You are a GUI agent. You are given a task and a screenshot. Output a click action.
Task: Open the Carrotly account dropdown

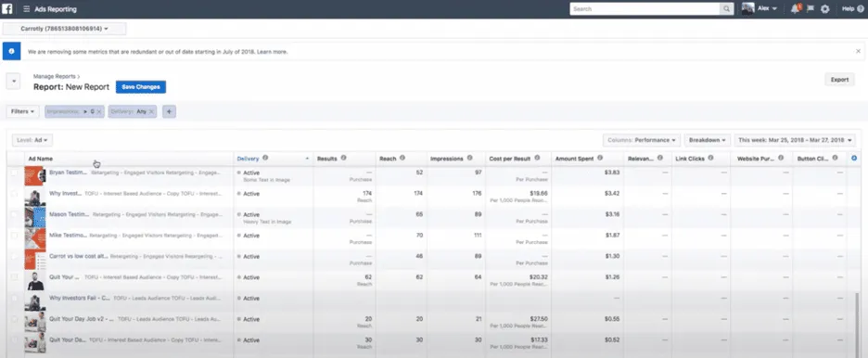tap(64, 29)
